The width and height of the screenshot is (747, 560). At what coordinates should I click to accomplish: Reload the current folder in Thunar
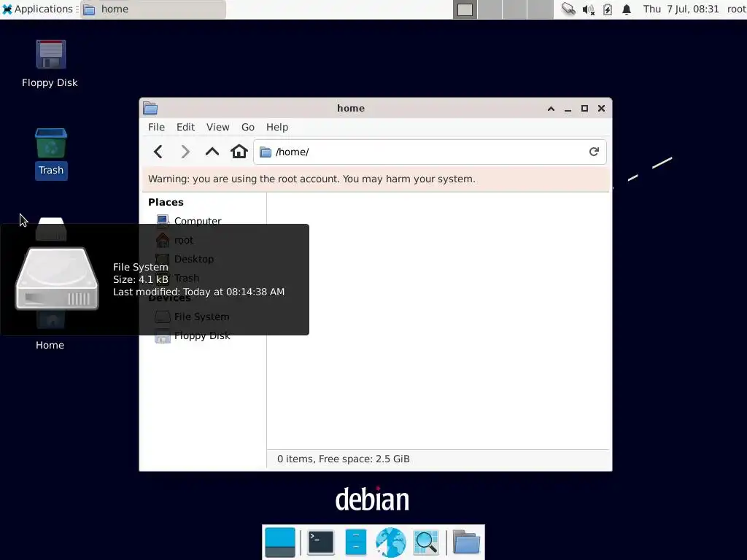pyautogui.click(x=594, y=152)
